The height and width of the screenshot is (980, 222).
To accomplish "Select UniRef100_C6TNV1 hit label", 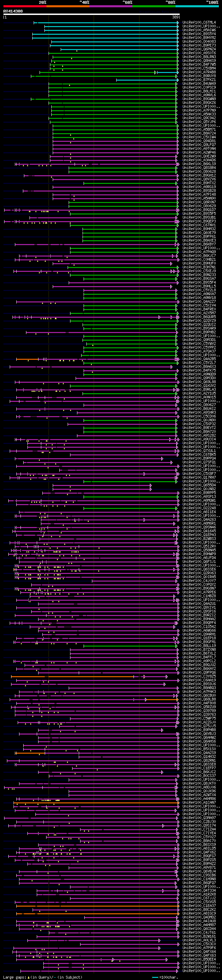I will [x=199, y=225].
